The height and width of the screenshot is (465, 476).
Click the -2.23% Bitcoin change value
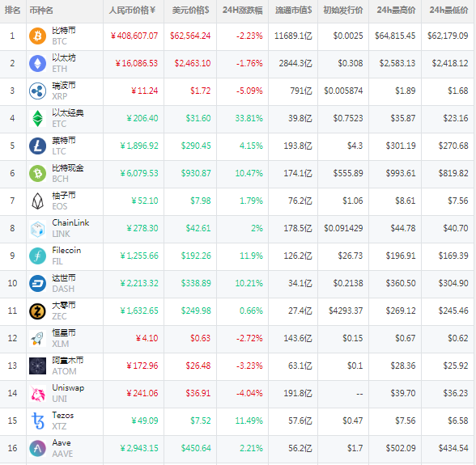tap(249, 36)
